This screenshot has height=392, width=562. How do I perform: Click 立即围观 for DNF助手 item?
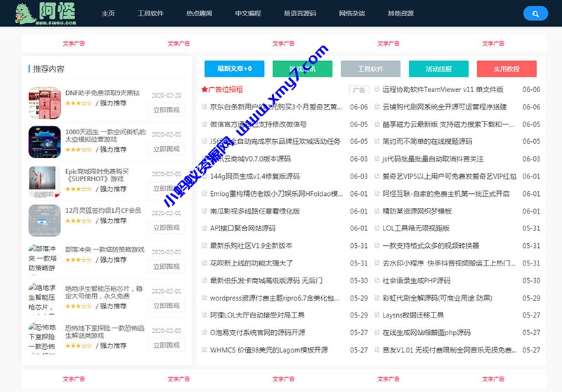click(x=166, y=110)
